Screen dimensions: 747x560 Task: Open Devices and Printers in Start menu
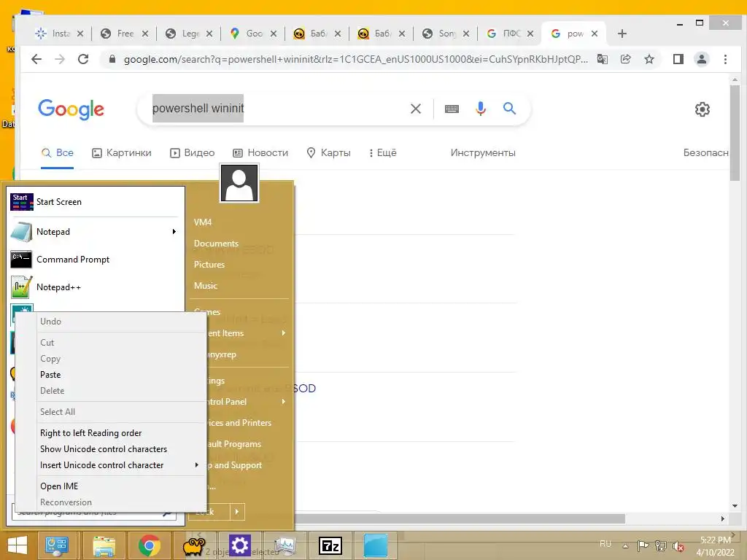[239, 423]
